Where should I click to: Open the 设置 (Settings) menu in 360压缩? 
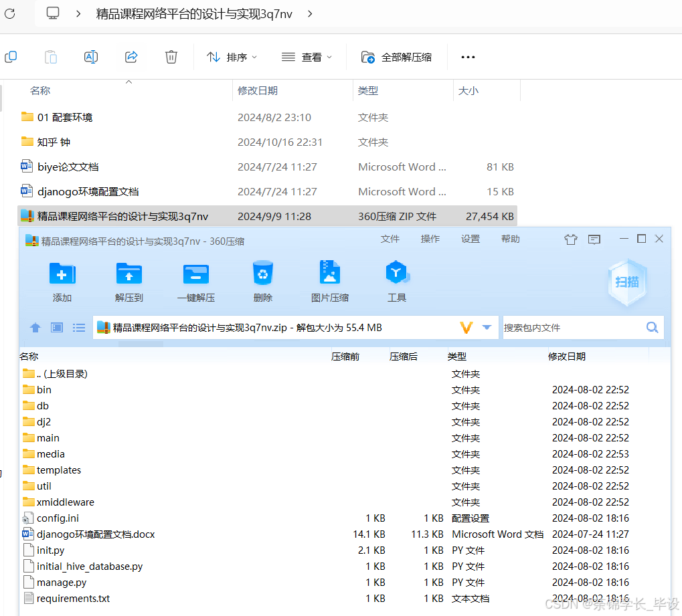(470, 238)
